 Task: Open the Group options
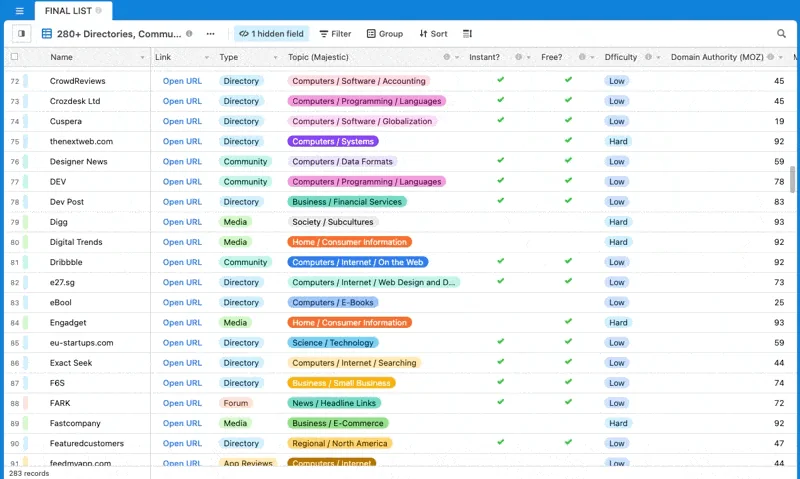coord(385,34)
